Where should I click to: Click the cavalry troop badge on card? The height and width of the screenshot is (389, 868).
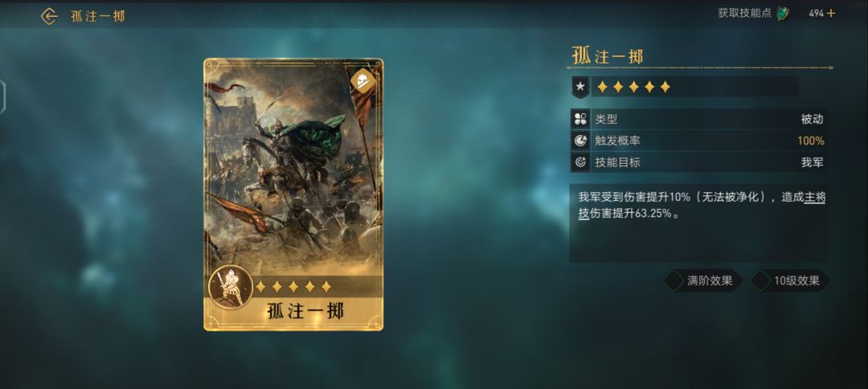(363, 81)
